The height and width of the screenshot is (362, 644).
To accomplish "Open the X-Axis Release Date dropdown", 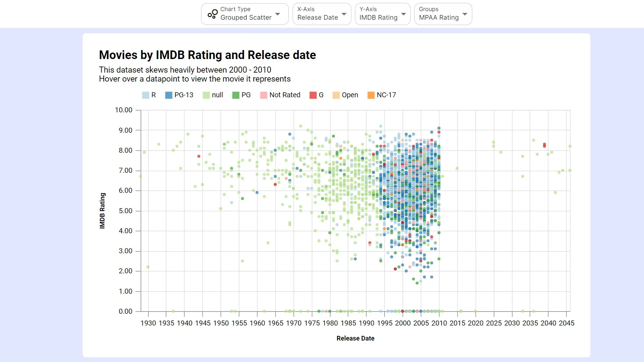I will [322, 14].
